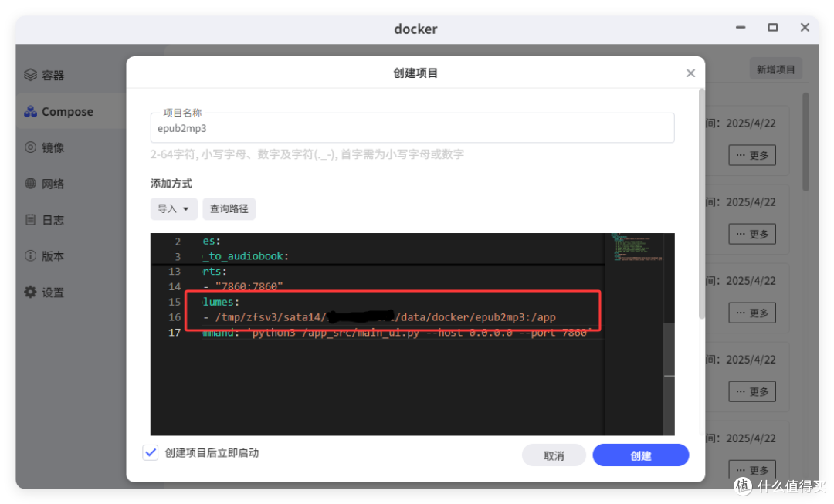Click the 设置 gear icon

click(30, 292)
